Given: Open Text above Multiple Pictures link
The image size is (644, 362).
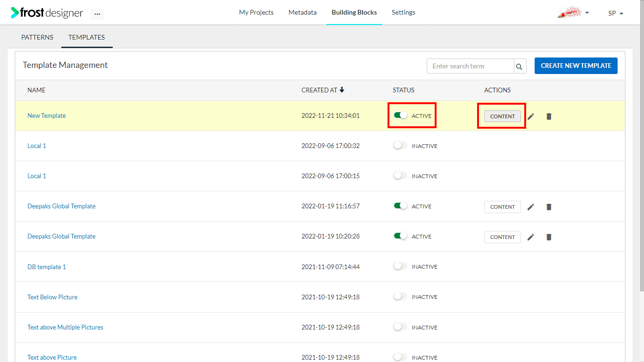Looking at the screenshot, I should tap(65, 327).
